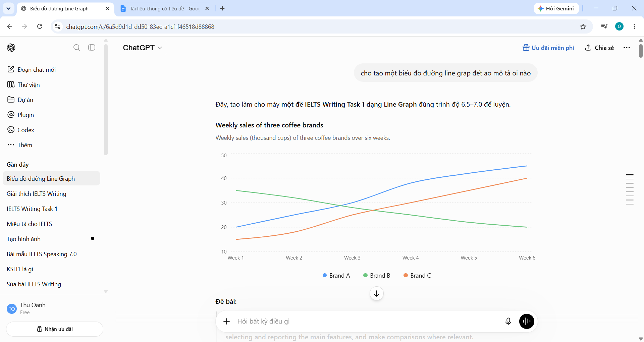The height and width of the screenshot is (342, 644).
Task: Click the user message bubble text
Action: point(445,73)
